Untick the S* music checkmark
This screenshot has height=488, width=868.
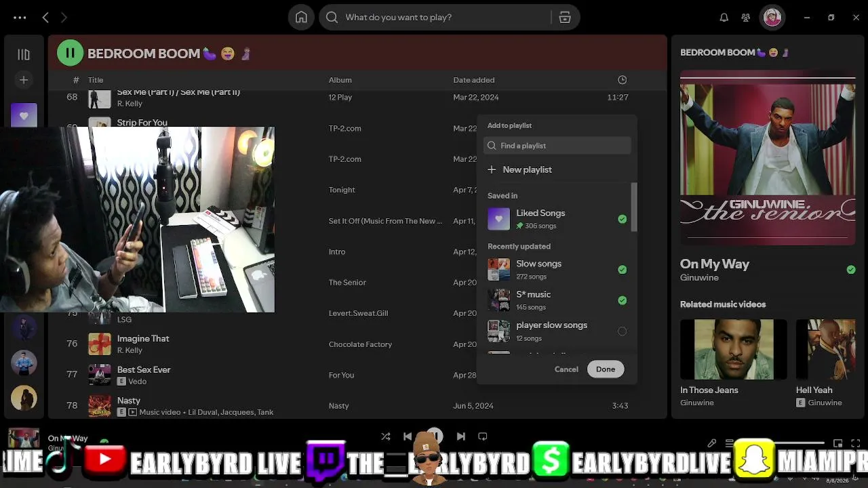622,300
